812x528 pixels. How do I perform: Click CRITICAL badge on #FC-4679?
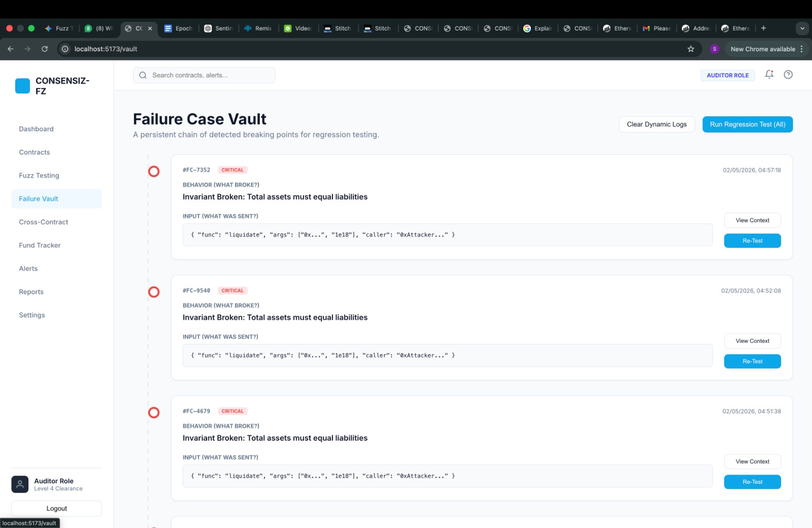point(232,411)
